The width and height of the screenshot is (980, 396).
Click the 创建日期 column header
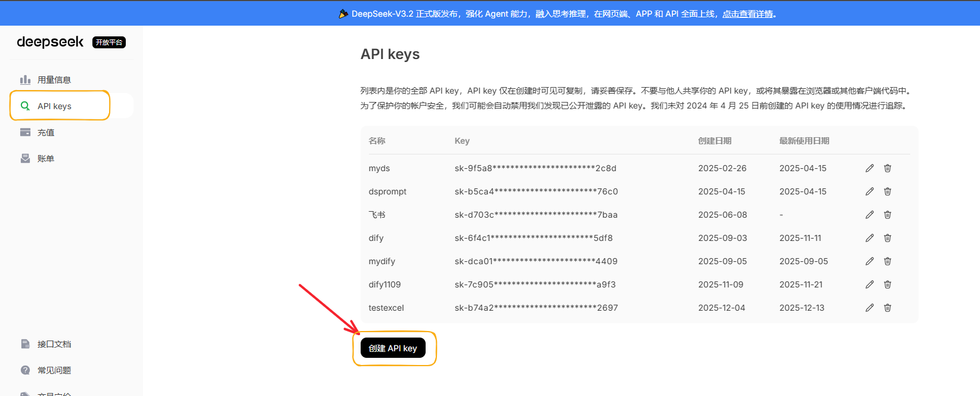click(x=715, y=141)
